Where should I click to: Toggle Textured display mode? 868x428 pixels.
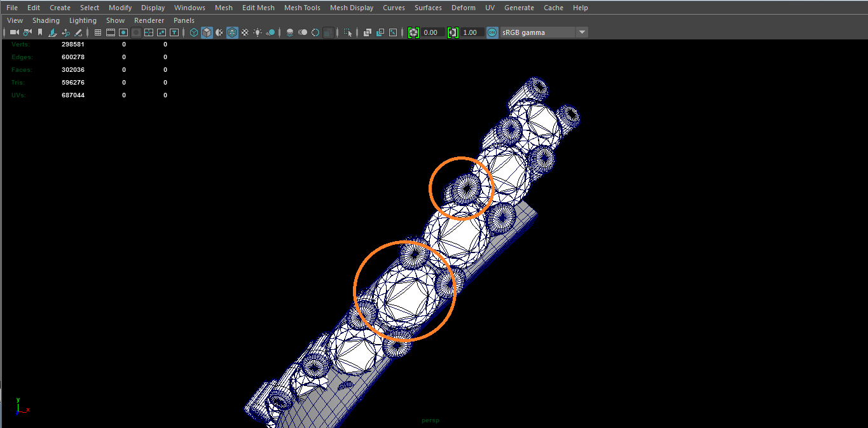(x=245, y=32)
